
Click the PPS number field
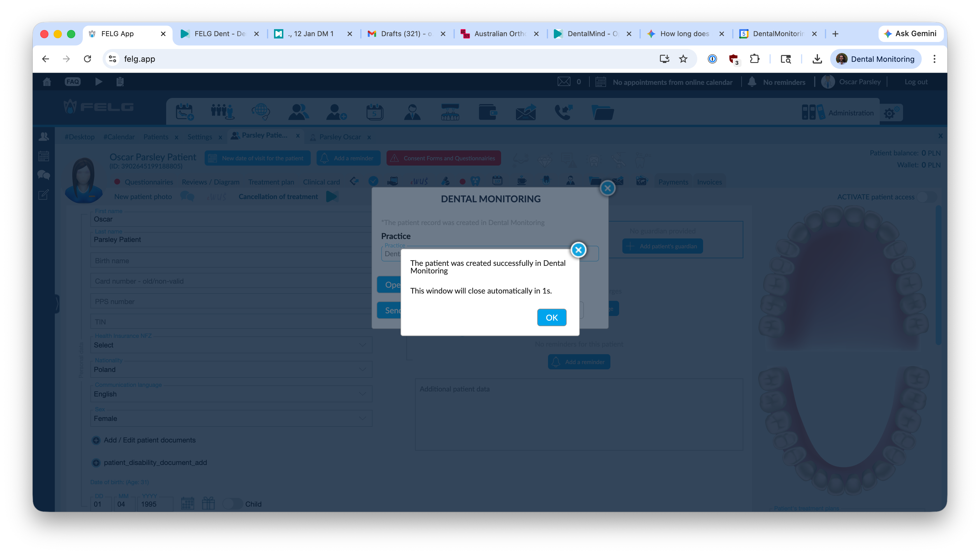pyautogui.click(x=231, y=301)
